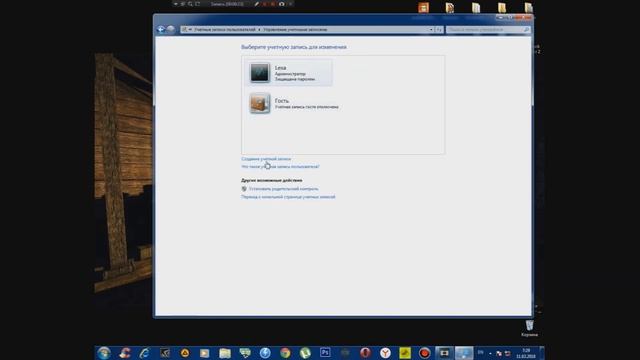This screenshot has width=640, height=360.
Task: Click the taskbar clock
Action: [526, 353]
